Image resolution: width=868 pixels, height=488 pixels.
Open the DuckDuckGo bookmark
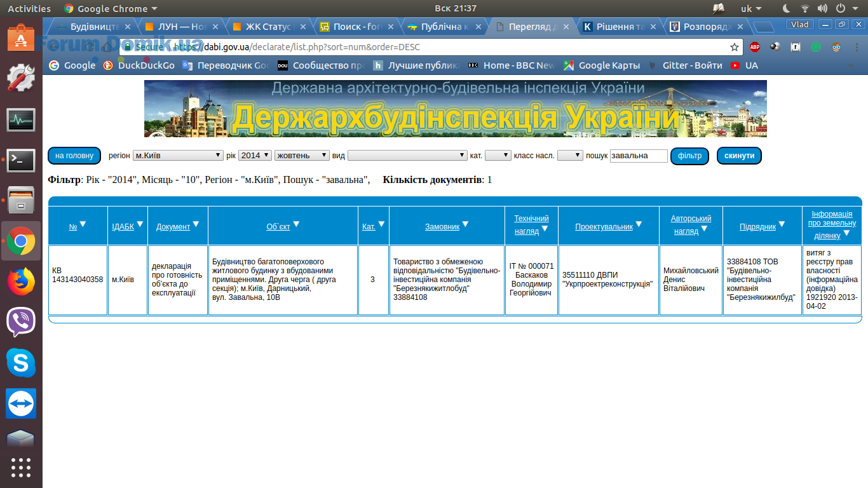pyautogui.click(x=139, y=65)
